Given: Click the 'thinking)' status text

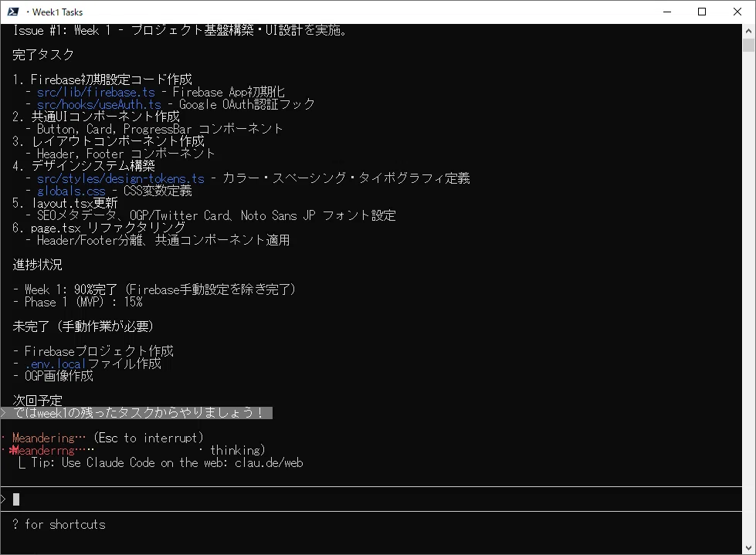Looking at the screenshot, I should (238, 450).
